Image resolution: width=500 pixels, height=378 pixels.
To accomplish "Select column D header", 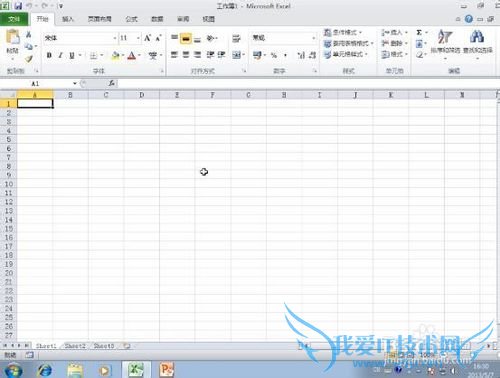I will [142, 95].
